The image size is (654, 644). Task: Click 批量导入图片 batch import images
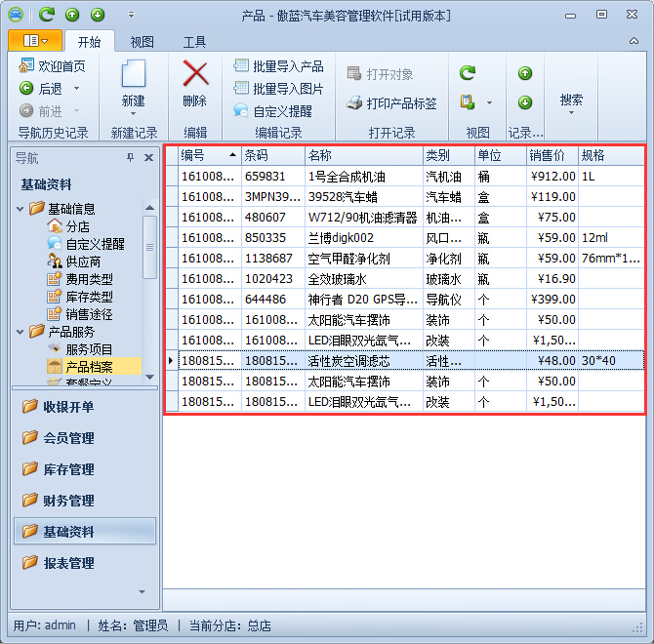coord(278,89)
